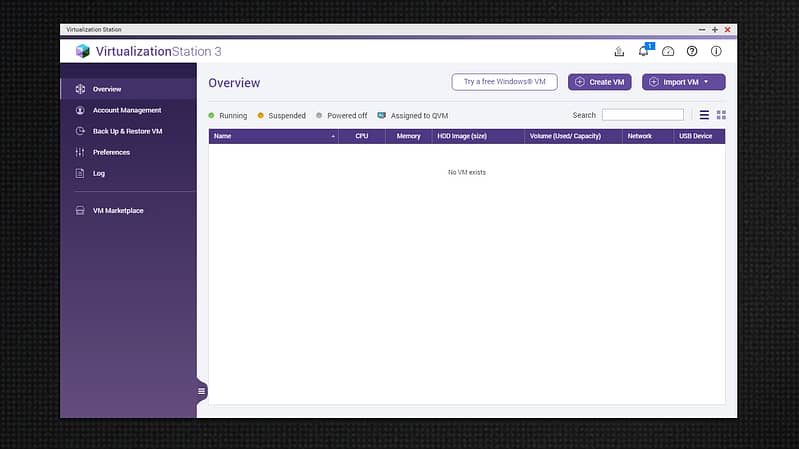This screenshot has height=449, width=799.
Task: Click the Network column header
Action: point(648,136)
